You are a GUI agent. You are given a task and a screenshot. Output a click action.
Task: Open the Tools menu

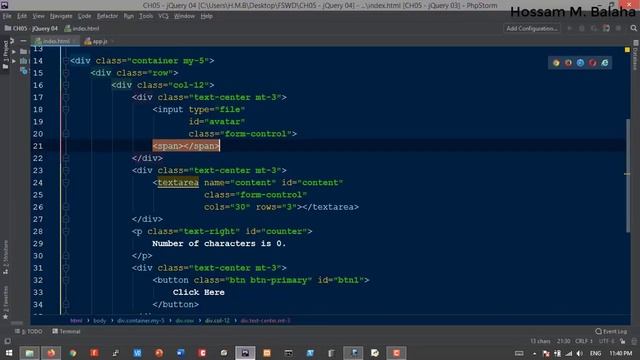pyautogui.click(x=146, y=16)
